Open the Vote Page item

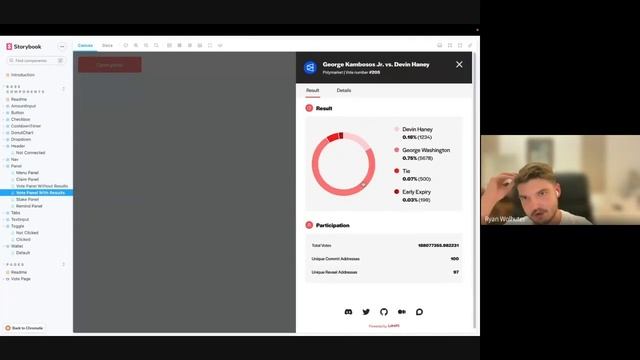pyautogui.click(x=20, y=279)
